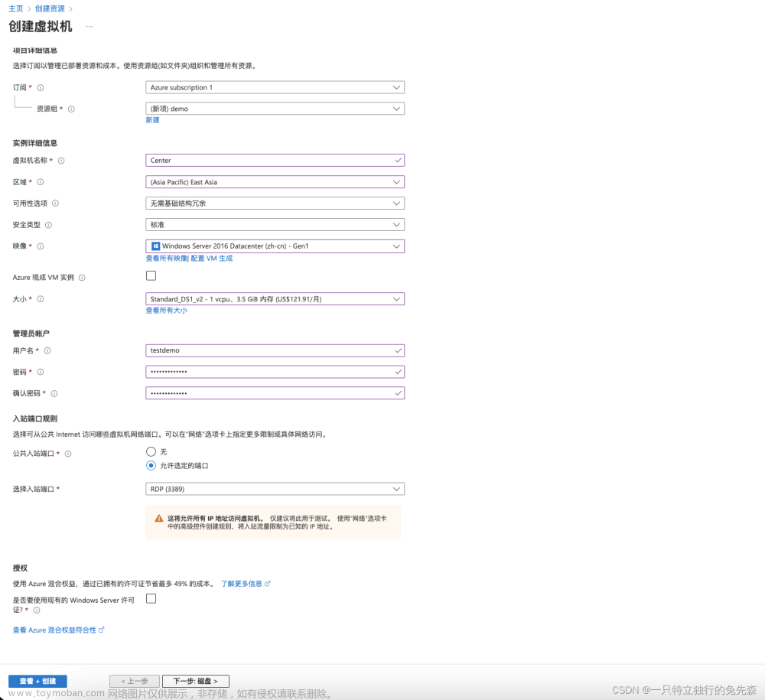
Task: Open 查看 Azure 混合权益符合性 link
Action: [54, 630]
